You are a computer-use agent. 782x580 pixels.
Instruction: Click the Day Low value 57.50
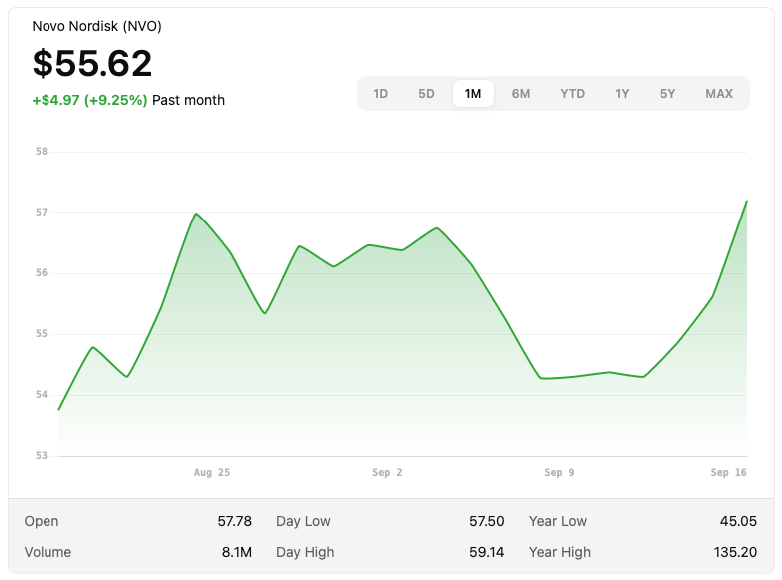point(486,521)
